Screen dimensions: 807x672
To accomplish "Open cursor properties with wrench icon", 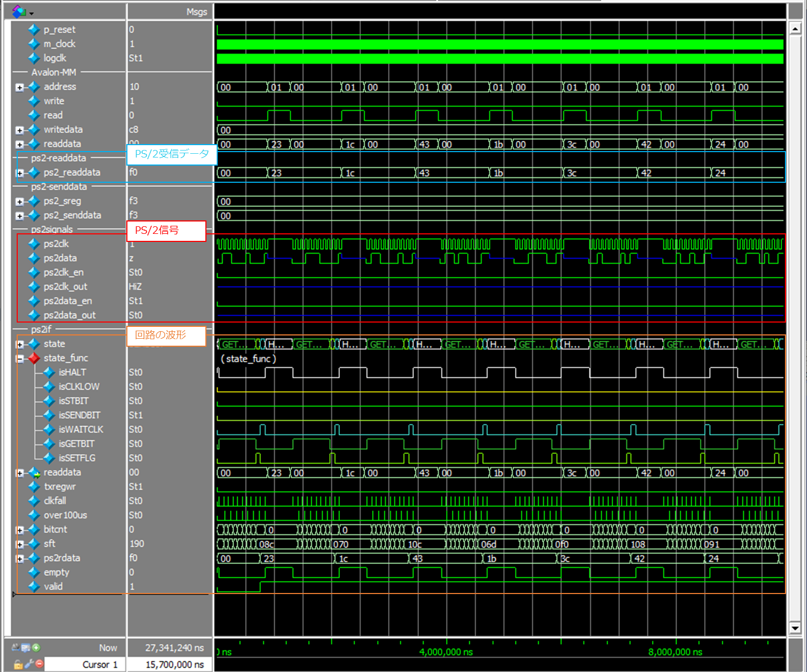I will [28, 664].
